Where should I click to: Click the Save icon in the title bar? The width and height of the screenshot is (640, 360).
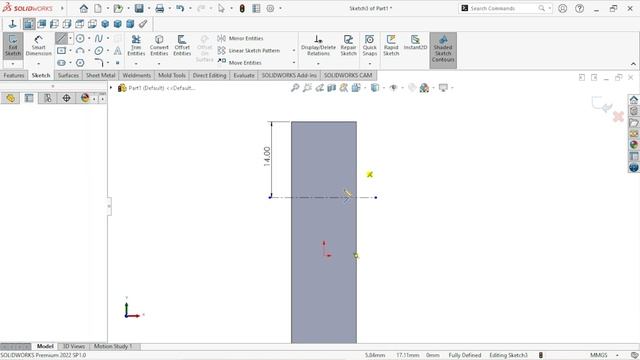(139, 8)
